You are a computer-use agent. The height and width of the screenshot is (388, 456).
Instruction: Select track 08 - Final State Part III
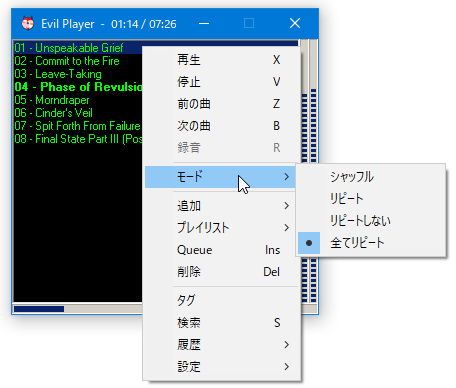78,139
